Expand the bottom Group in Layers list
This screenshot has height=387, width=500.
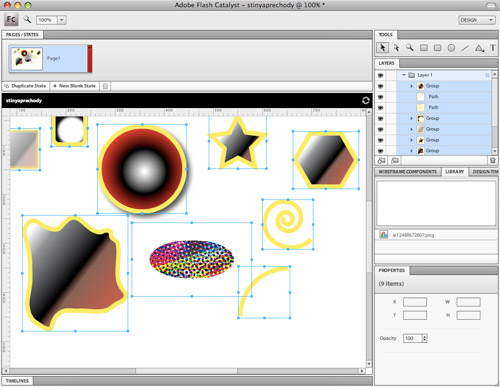411,151
